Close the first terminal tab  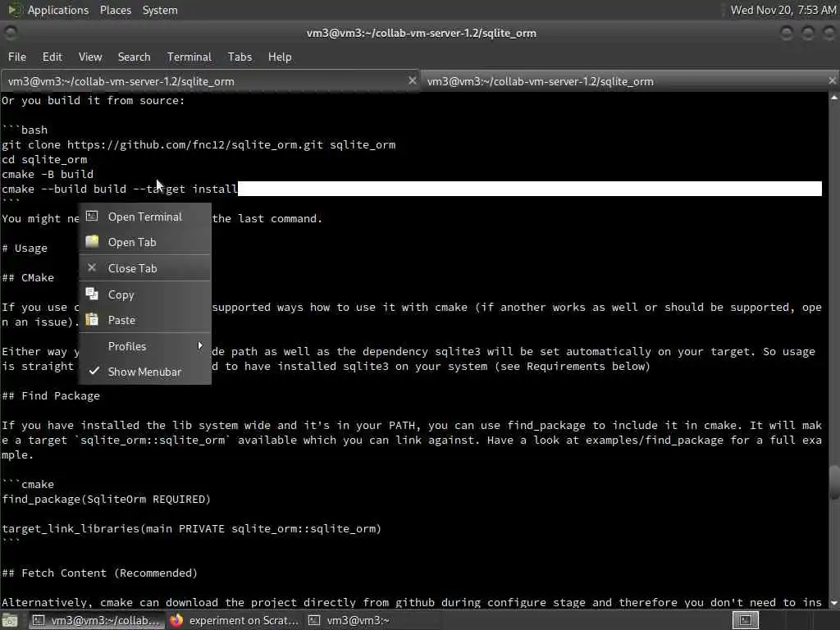tap(412, 80)
